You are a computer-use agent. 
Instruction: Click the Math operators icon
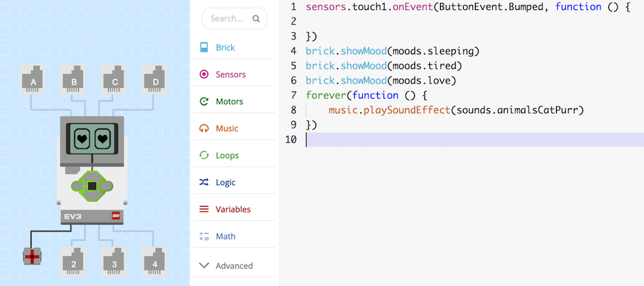tap(204, 237)
